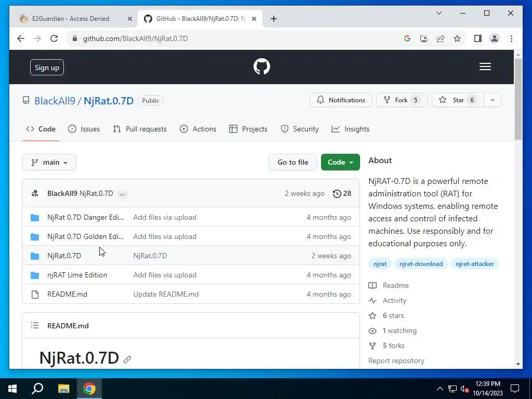Open the Insights tab
The height and width of the screenshot is (399, 532).
pyautogui.click(x=350, y=129)
